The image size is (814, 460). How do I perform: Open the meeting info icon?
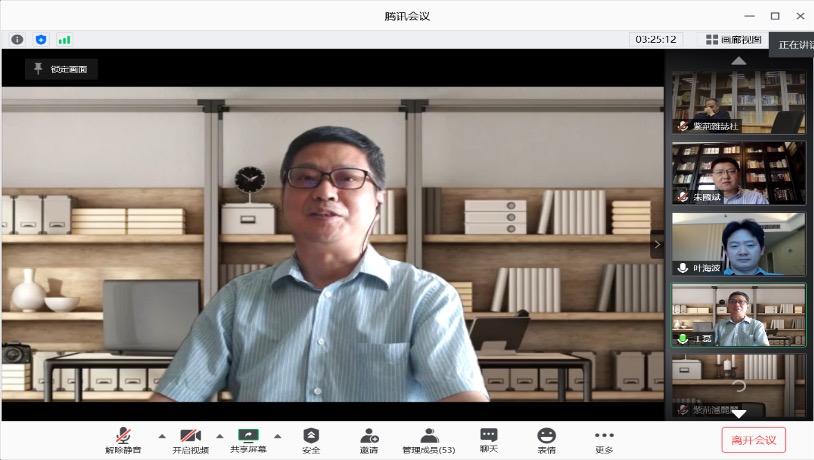click(17, 39)
